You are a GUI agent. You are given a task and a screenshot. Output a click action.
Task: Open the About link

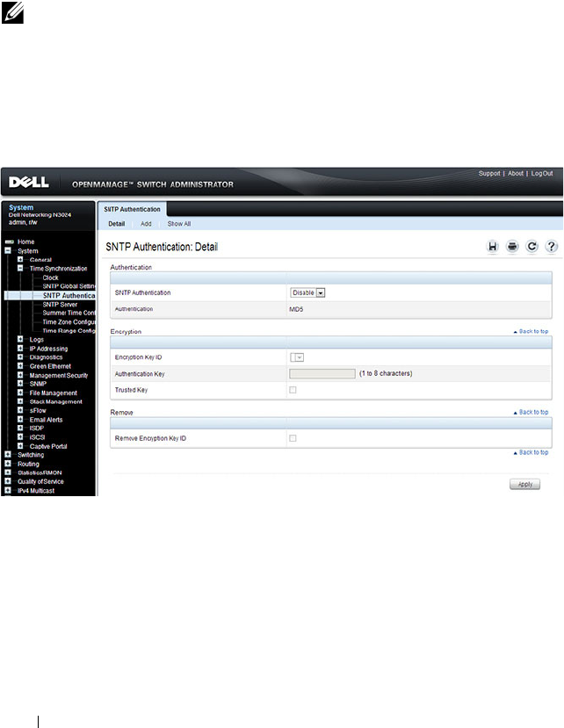pyautogui.click(x=515, y=173)
